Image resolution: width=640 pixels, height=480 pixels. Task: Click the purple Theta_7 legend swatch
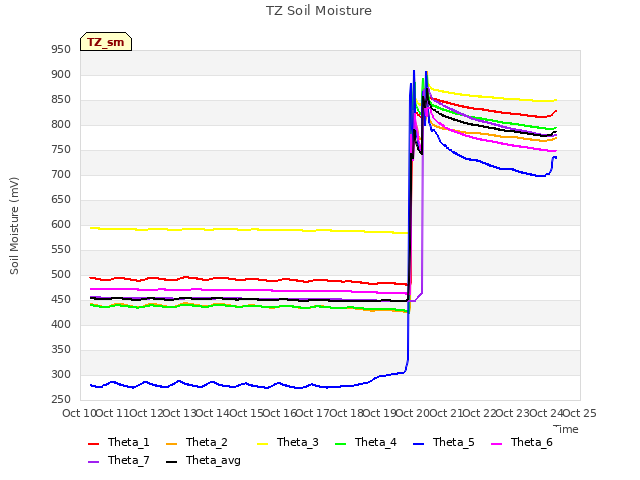point(93,462)
